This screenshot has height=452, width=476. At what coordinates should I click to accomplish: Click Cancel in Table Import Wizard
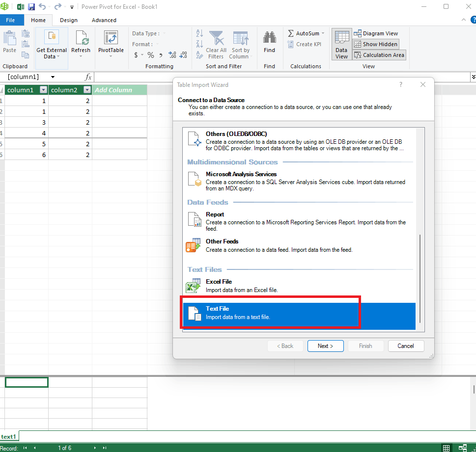pos(406,346)
